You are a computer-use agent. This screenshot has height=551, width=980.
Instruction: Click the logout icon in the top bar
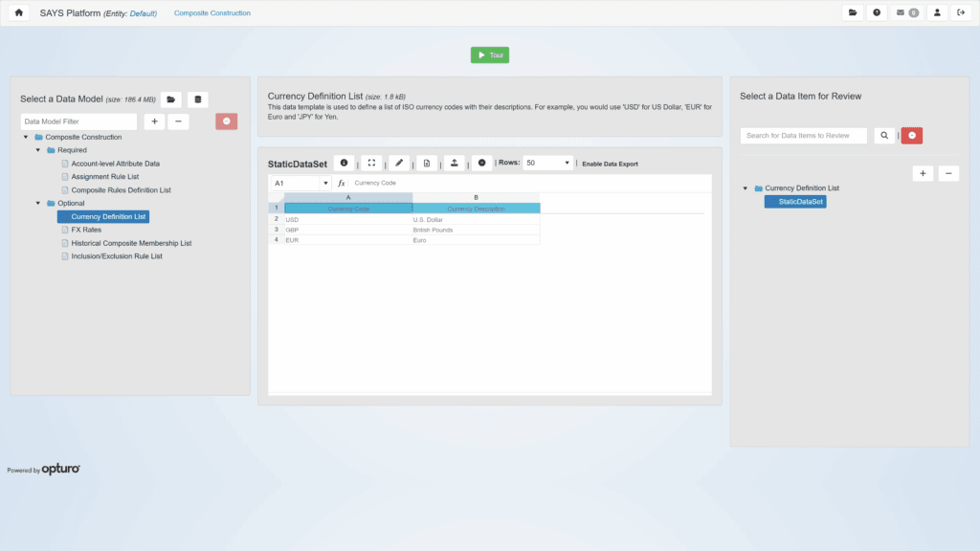click(961, 13)
